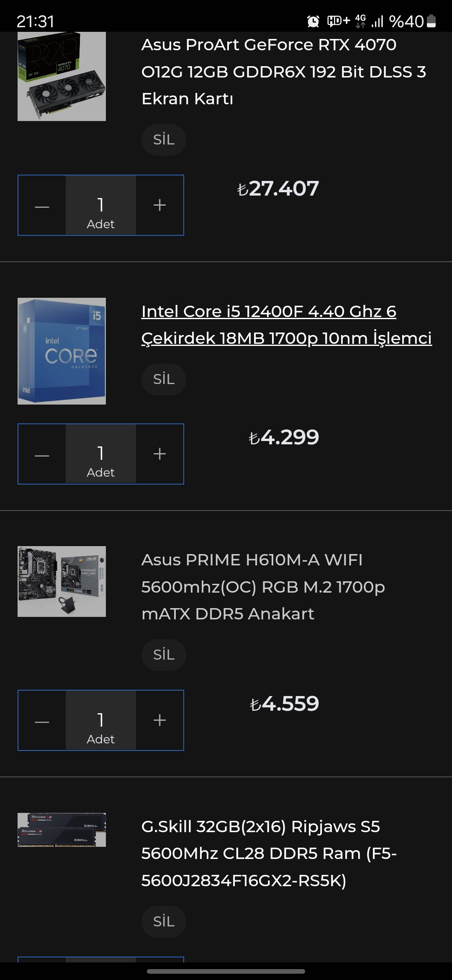Increase quantity of Asus ProArt RTX 4070
This screenshot has width=452, height=980.
(x=160, y=205)
